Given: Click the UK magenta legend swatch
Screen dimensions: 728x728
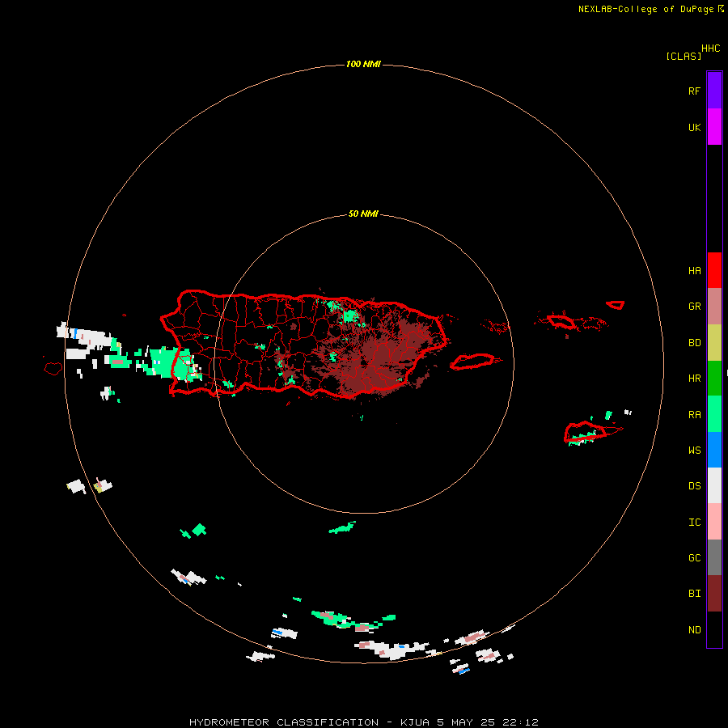Looking at the screenshot, I should [714, 127].
